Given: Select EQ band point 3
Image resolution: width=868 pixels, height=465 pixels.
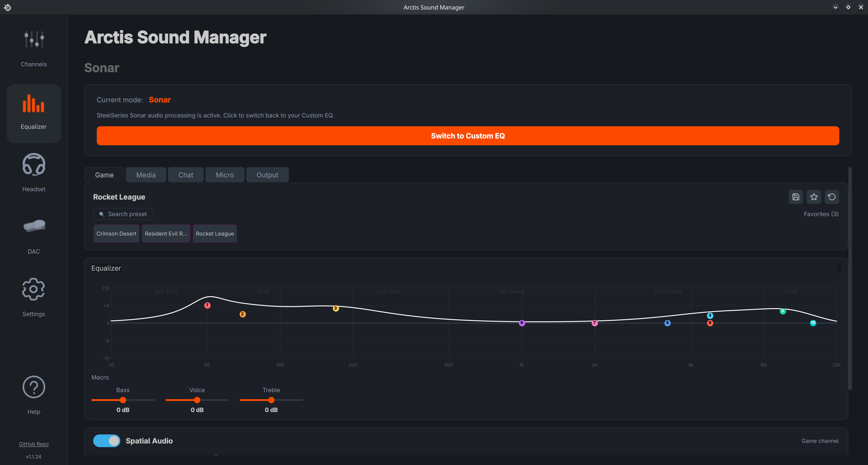Looking at the screenshot, I should click(336, 308).
